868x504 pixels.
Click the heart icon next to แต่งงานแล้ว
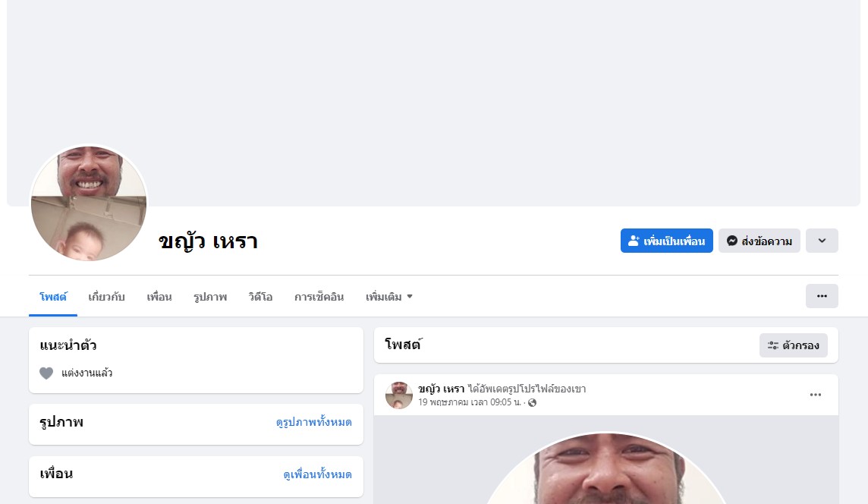click(46, 373)
